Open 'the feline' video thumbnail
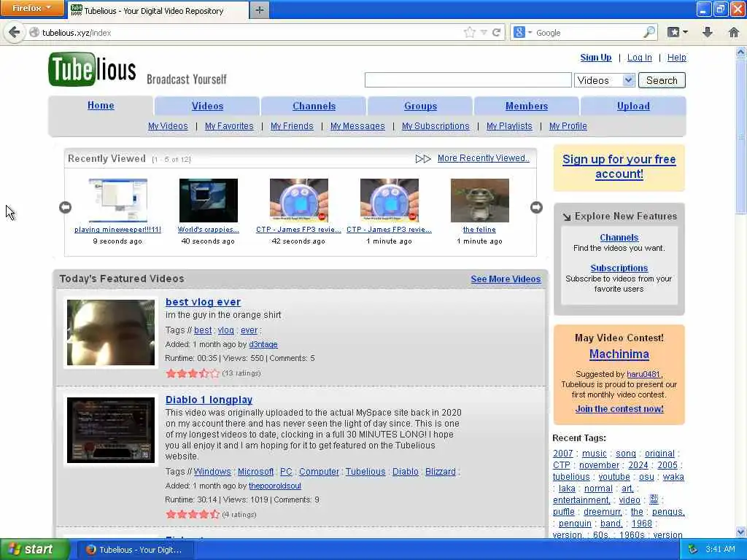Image resolution: width=747 pixels, height=560 pixels. point(480,201)
